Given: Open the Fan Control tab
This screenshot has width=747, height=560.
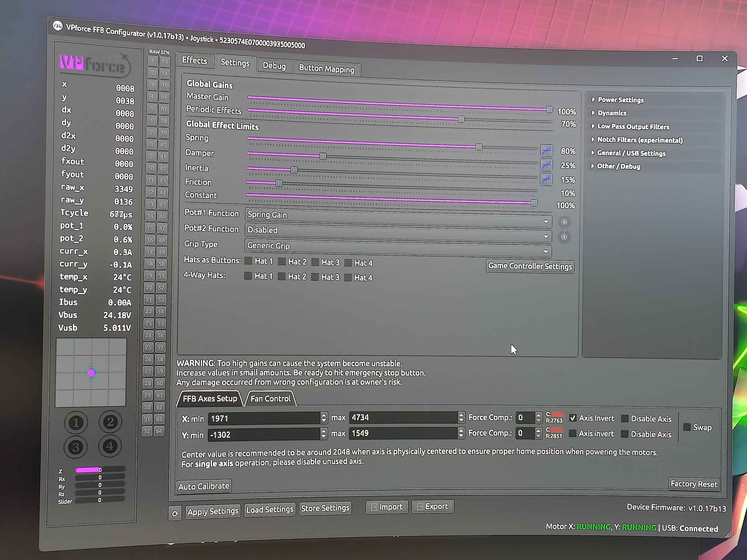Looking at the screenshot, I should pos(270,399).
